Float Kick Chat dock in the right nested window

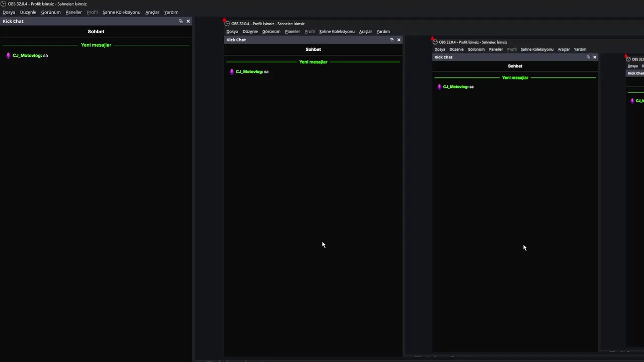588,57
